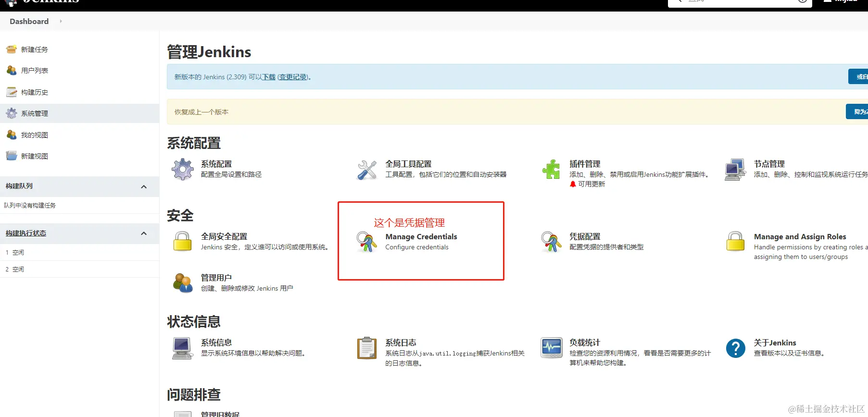
Task: Open the 系统管理 menu item
Action: [x=35, y=113]
